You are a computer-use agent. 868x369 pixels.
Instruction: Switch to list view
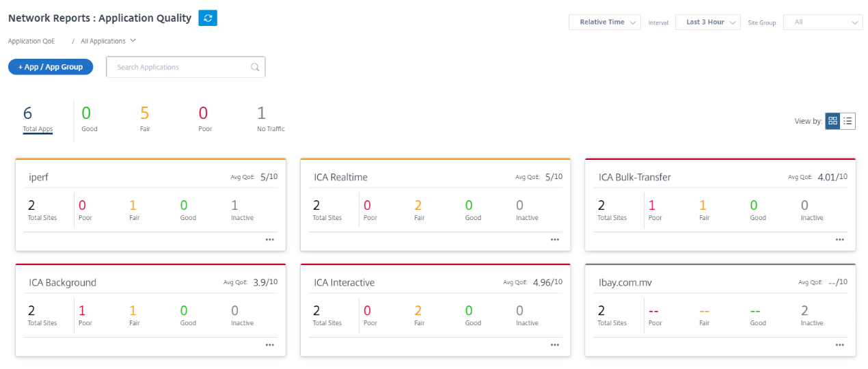tap(847, 121)
